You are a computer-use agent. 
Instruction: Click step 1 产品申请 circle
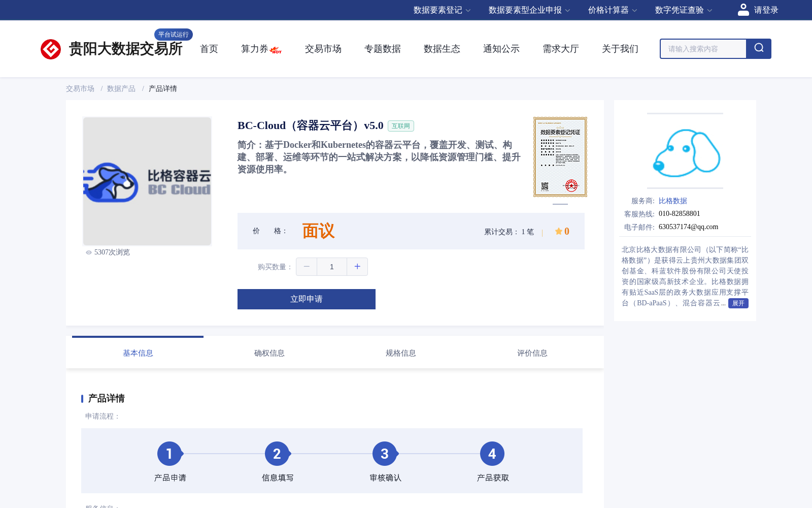coord(170,454)
